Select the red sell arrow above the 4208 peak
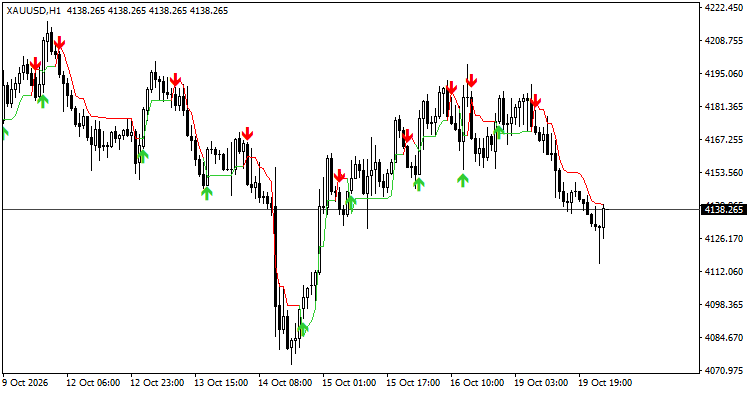The height and width of the screenshot is (394, 750). click(x=59, y=43)
